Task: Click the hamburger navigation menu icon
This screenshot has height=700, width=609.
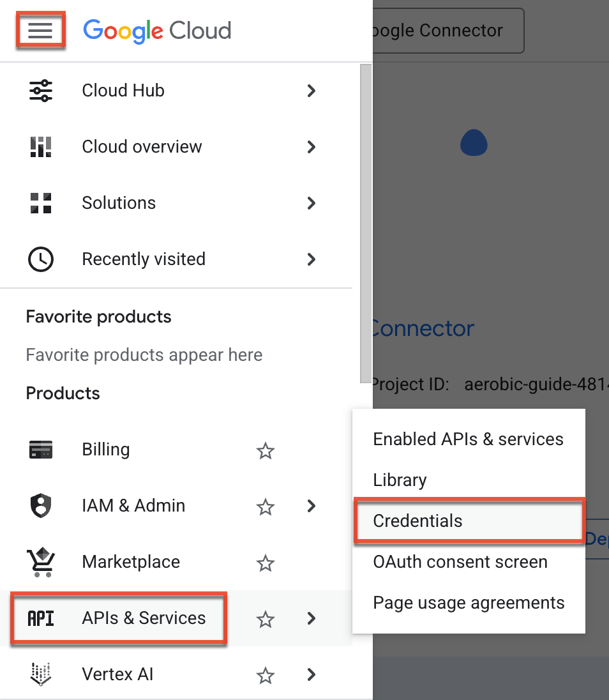Action: 40,31
